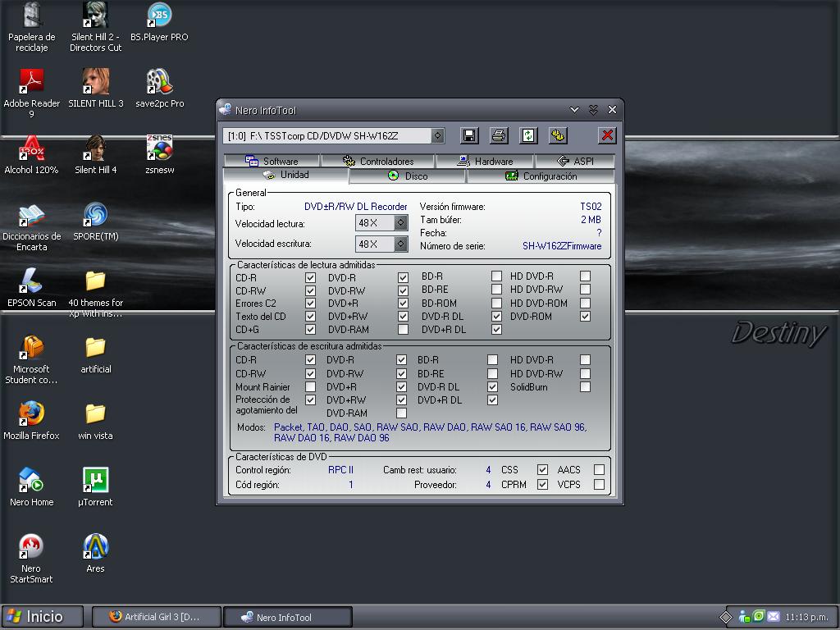Launch SPORE(TM) from the desktop
The image size is (840, 630).
click(95, 221)
